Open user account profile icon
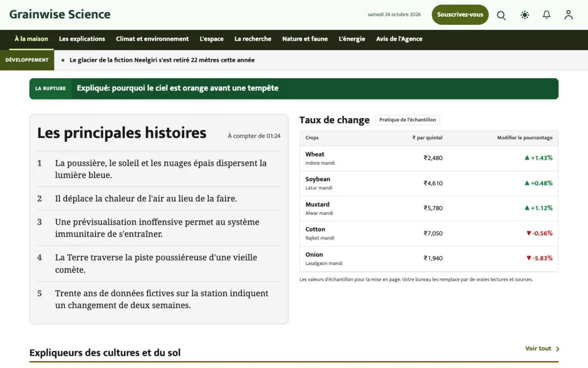588x368 pixels. click(568, 15)
